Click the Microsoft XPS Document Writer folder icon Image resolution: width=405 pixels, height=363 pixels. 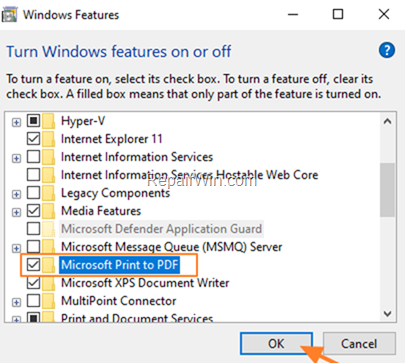pos(49,283)
